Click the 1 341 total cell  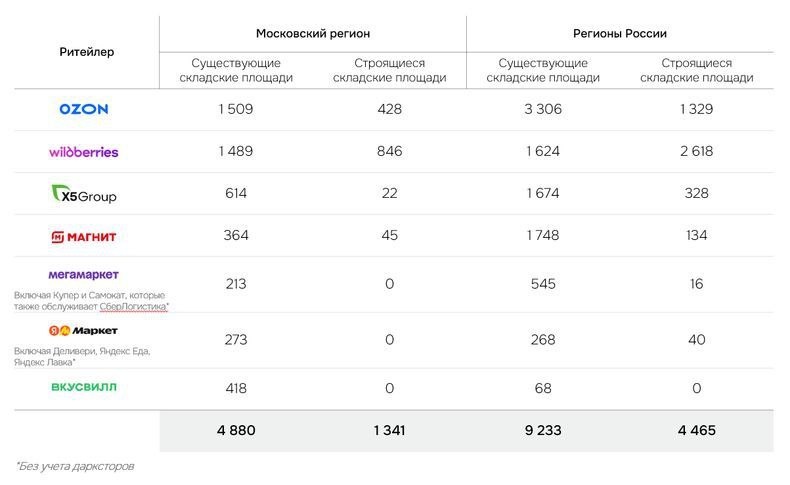tap(389, 431)
